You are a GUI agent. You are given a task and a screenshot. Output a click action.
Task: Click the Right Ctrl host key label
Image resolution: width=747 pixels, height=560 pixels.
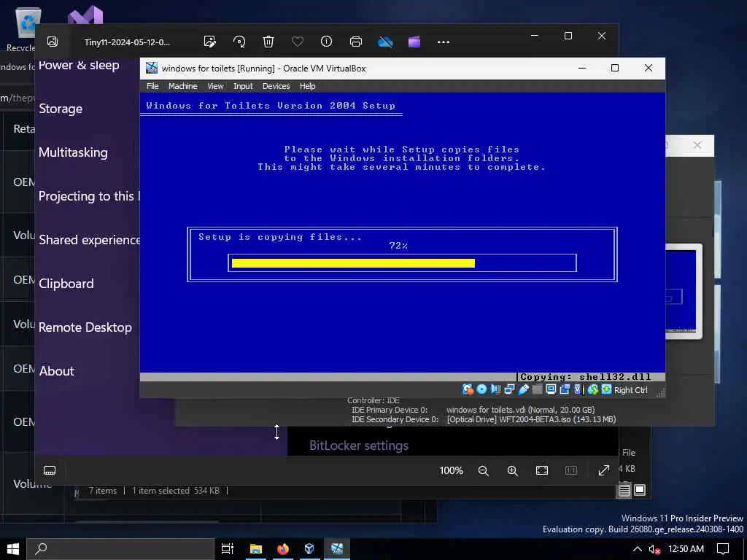(x=631, y=390)
